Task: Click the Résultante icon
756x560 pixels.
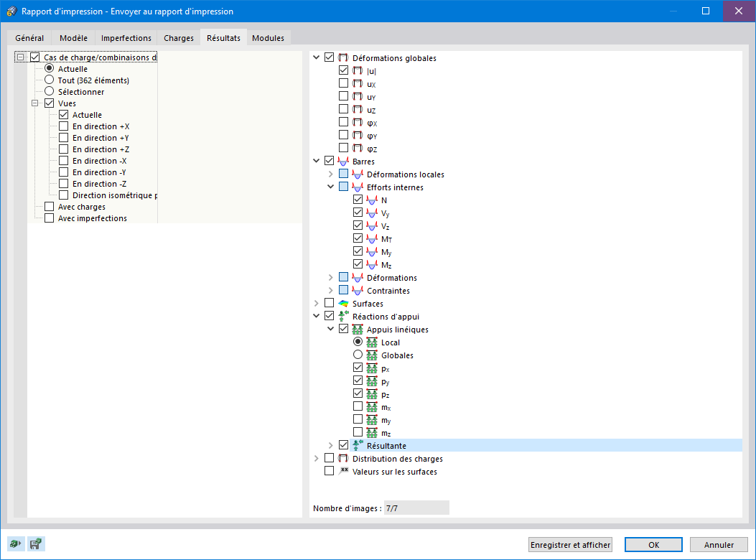Action: pos(358,445)
